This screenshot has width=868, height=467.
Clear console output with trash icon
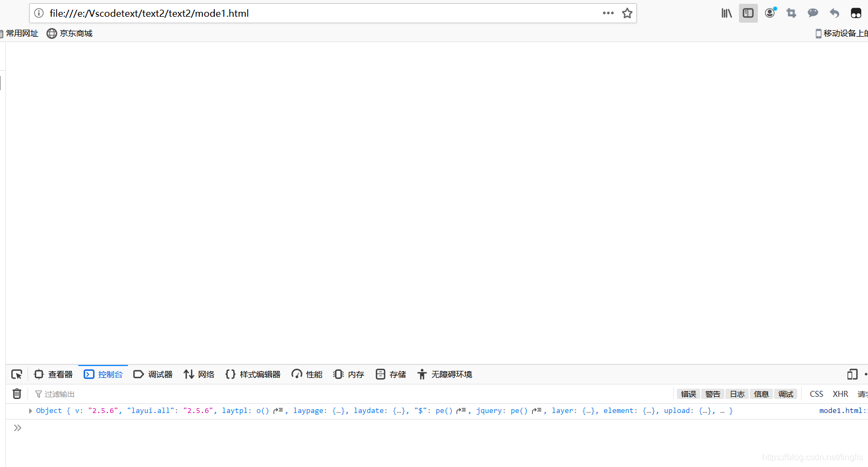17,394
